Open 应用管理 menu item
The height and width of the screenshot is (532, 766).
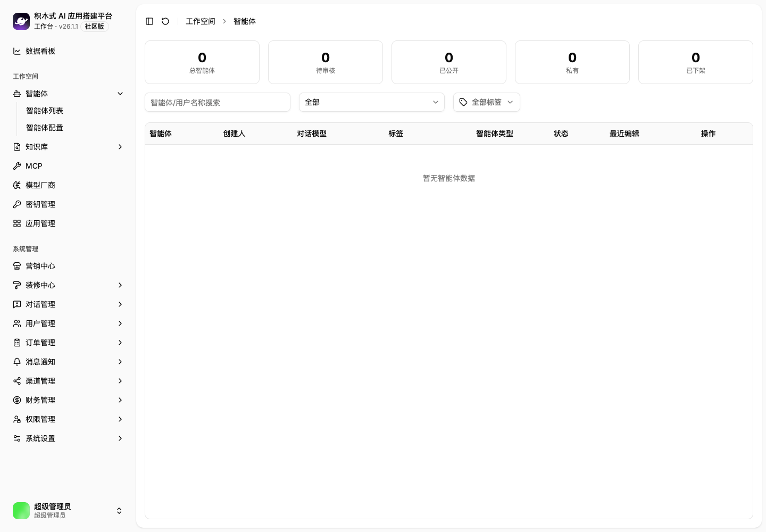click(x=68, y=223)
